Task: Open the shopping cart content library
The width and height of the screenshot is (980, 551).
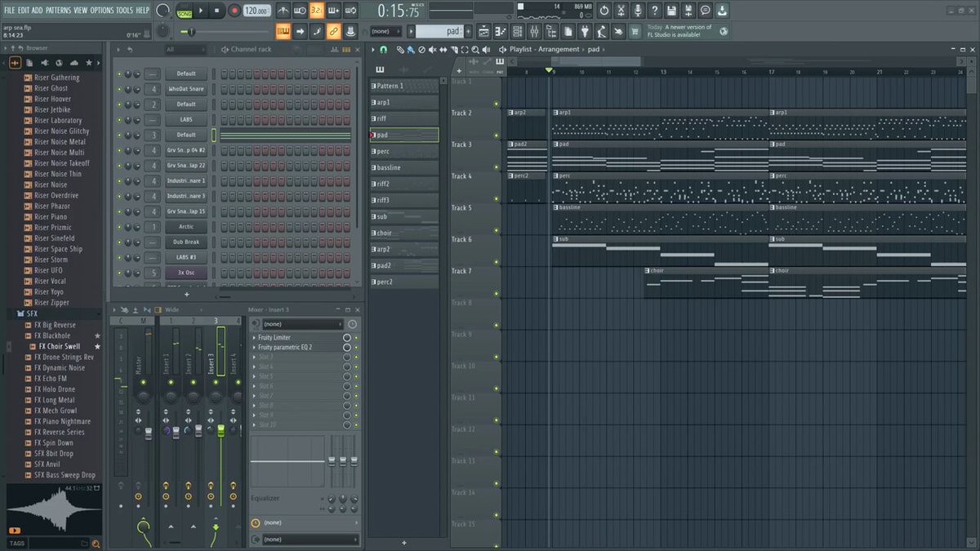Action: tap(635, 31)
